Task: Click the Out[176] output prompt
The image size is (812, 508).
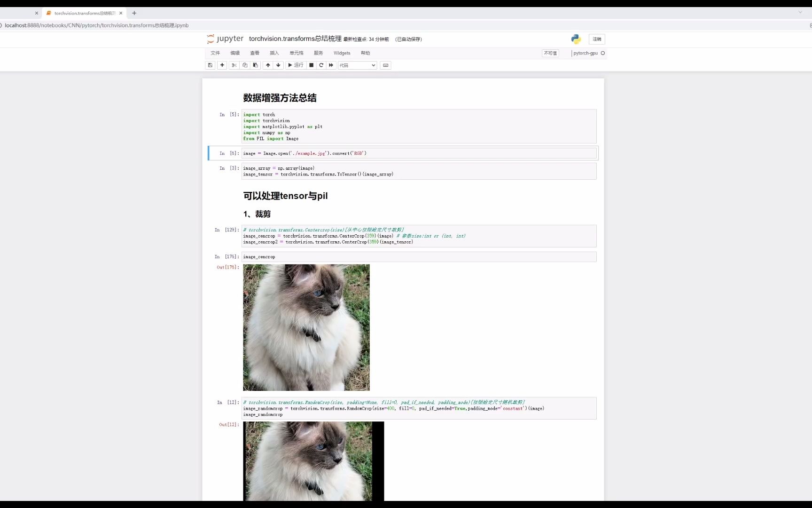Action: point(228,267)
